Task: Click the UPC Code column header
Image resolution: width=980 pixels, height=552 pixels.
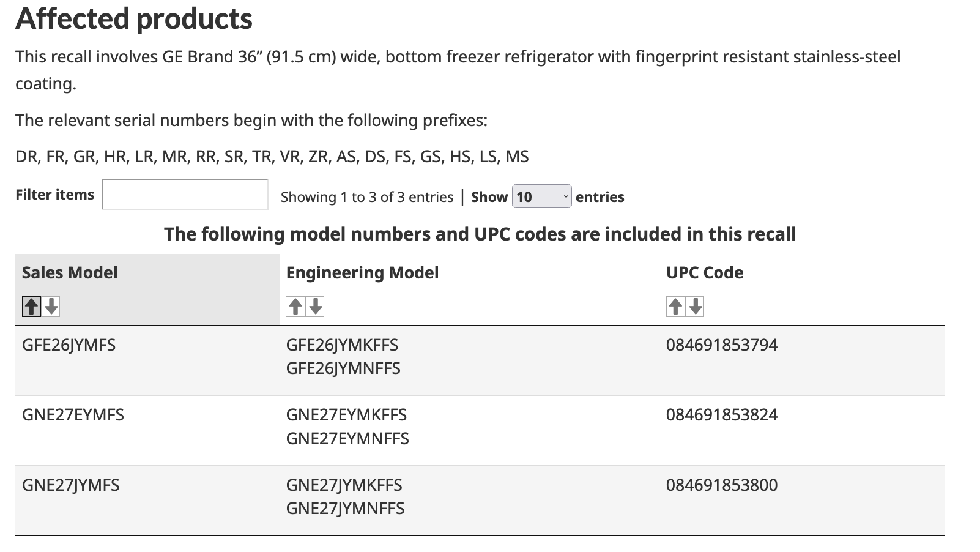Action: tap(705, 272)
